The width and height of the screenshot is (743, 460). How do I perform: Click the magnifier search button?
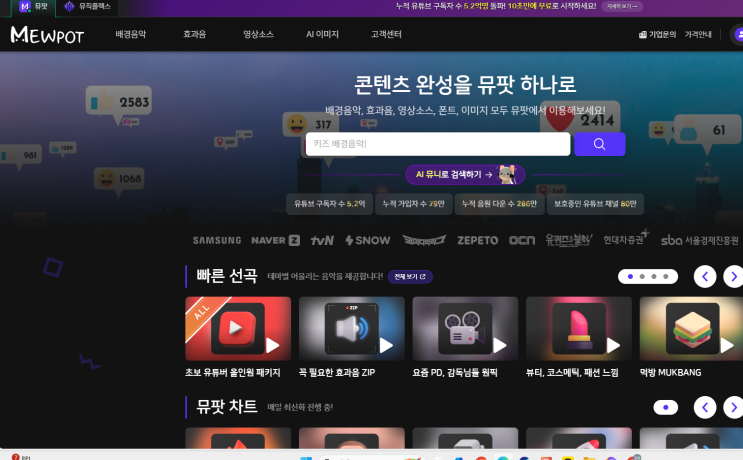599,144
